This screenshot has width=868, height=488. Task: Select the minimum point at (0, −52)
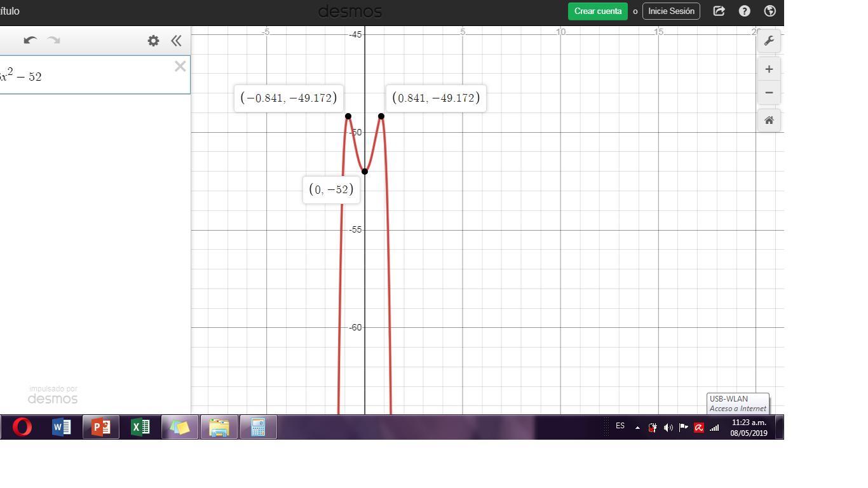click(x=365, y=172)
